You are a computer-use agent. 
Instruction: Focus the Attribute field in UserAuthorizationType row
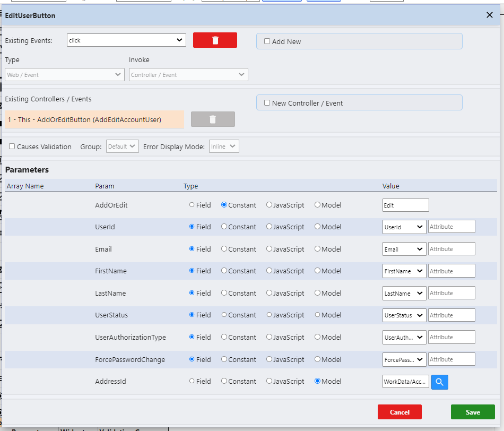pyautogui.click(x=451, y=337)
